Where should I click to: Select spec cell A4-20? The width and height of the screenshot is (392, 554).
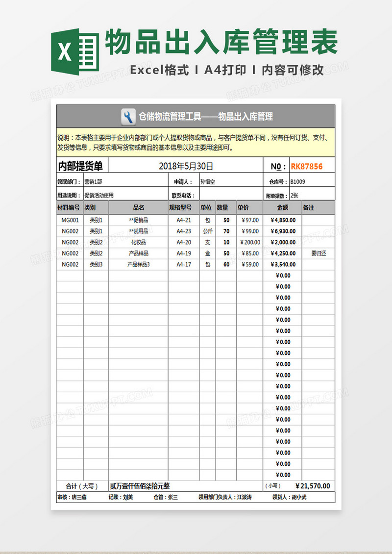[184, 242]
